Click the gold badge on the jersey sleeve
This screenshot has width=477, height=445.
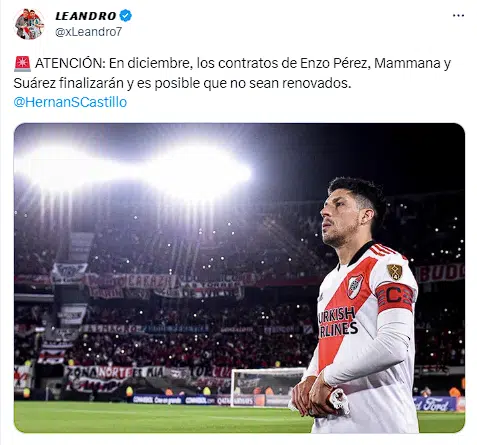[395, 271]
